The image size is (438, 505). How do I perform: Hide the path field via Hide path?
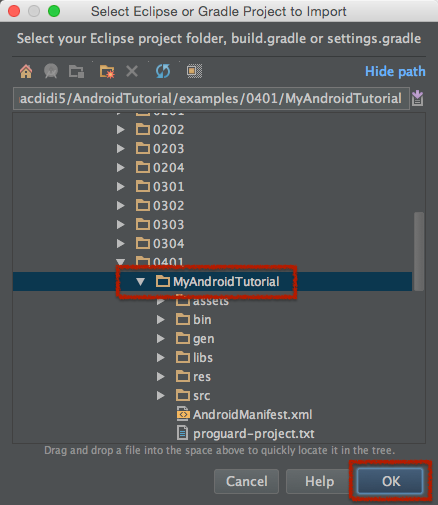coord(395,71)
